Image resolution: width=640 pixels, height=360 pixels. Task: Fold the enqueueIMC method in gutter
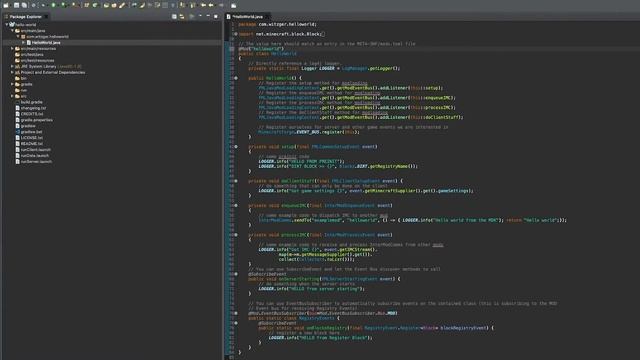pos(236,205)
